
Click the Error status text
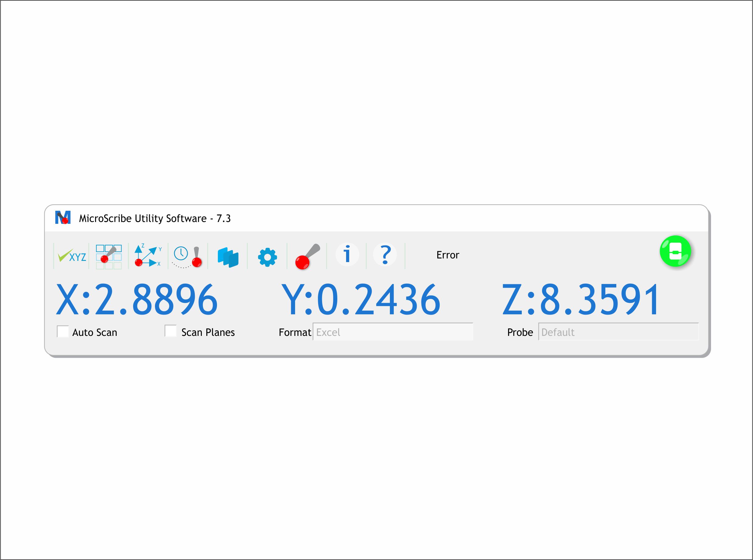(x=447, y=255)
